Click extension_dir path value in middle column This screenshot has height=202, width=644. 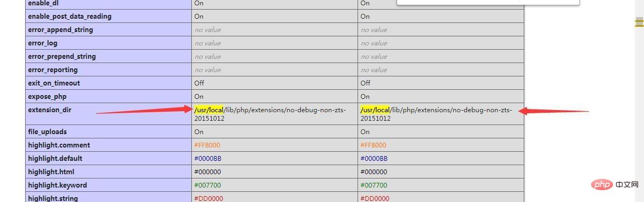point(270,114)
